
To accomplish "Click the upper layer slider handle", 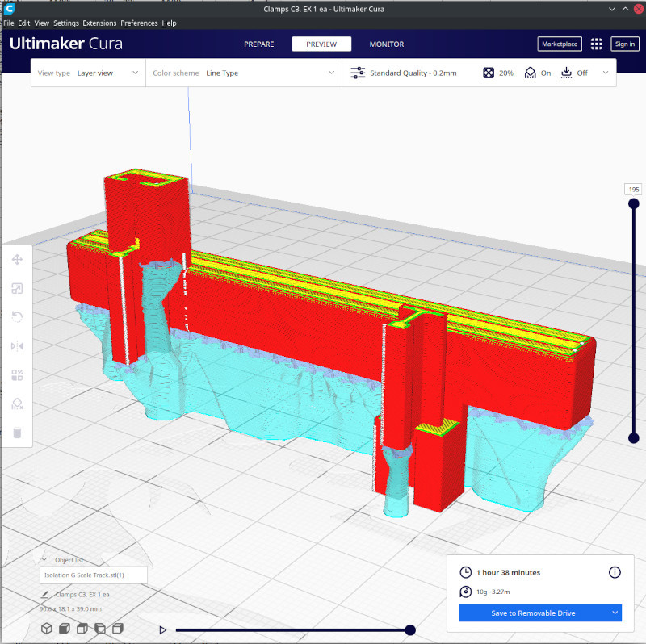I will pos(634,203).
